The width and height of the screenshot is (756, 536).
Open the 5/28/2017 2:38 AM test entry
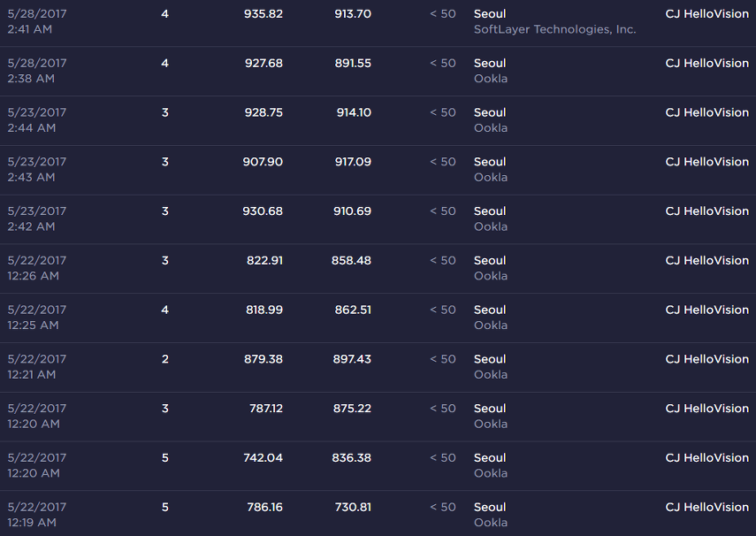[x=378, y=71]
